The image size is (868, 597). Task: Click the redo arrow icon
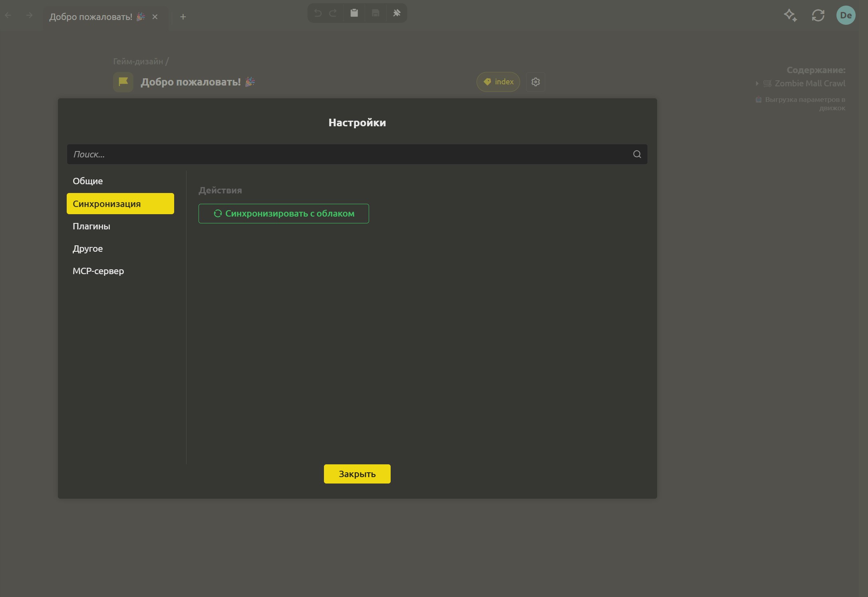pyautogui.click(x=333, y=13)
